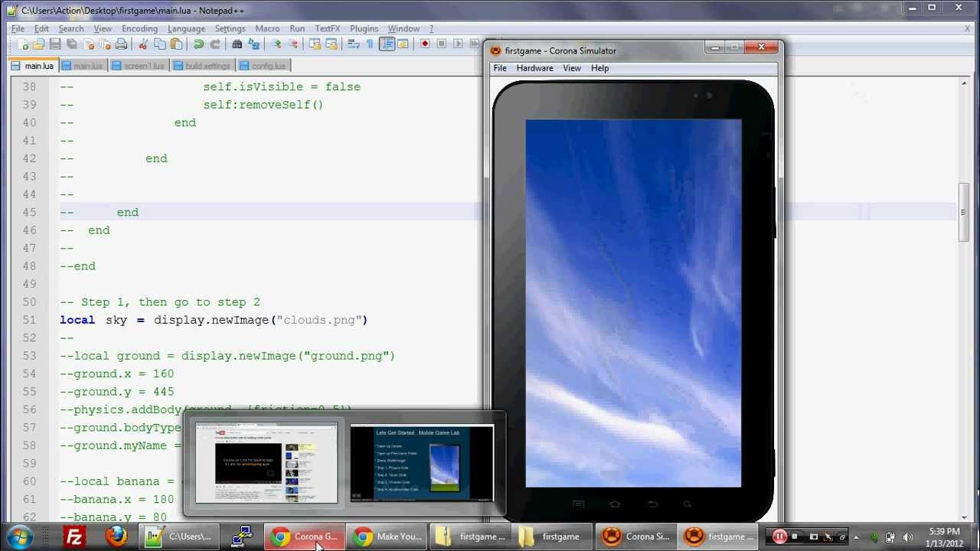Open the plain 'firstgame' folder taskbar button
Screen dimensions: 980x551
(552, 536)
